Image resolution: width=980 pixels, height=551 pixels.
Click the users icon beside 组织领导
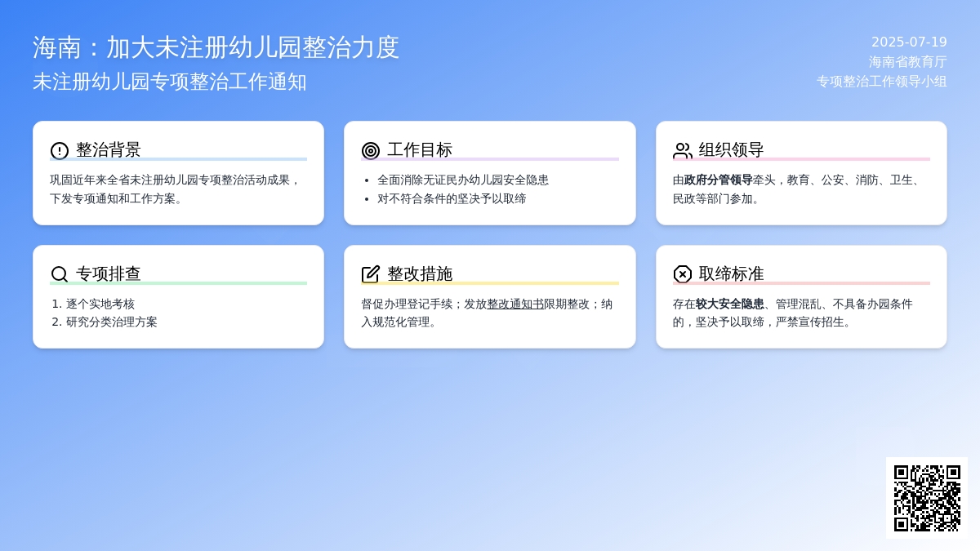coord(683,150)
